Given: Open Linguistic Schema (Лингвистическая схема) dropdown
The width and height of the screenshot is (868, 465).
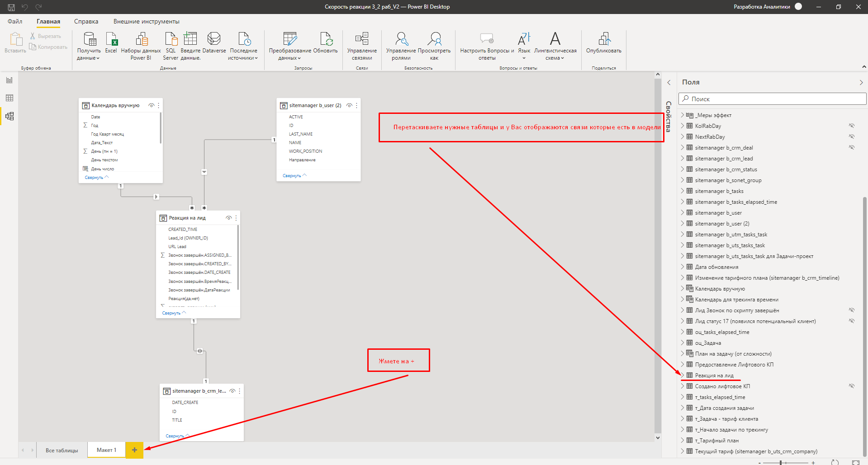Looking at the screenshot, I should (x=555, y=46).
